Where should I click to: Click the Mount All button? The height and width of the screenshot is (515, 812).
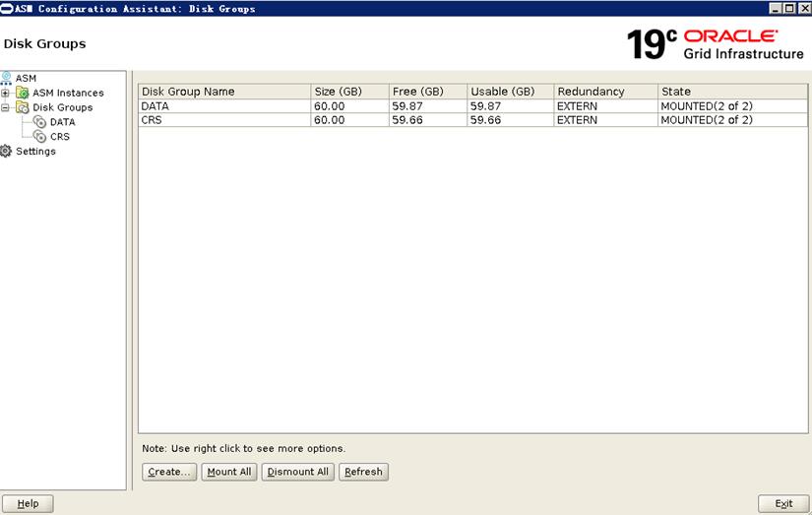pos(229,472)
